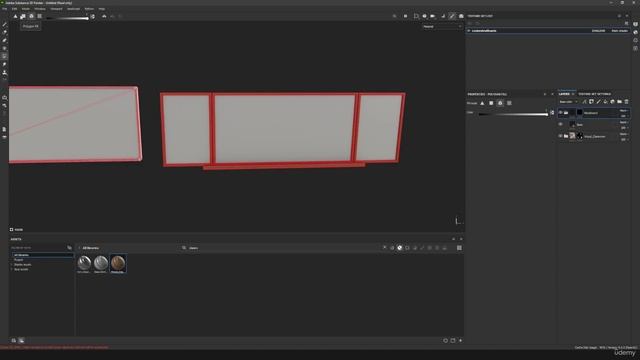This screenshot has width=640, height=360.
Task: Select the Paint brush tool in left toolbar
Action: (4, 24)
